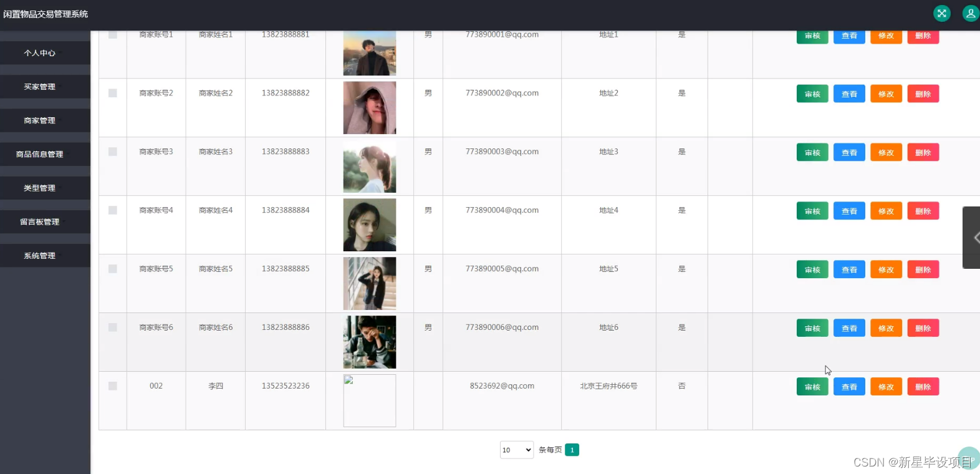
Task: Open the photo thumbnail of 商家账号5
Action: (x=370, y=284)
